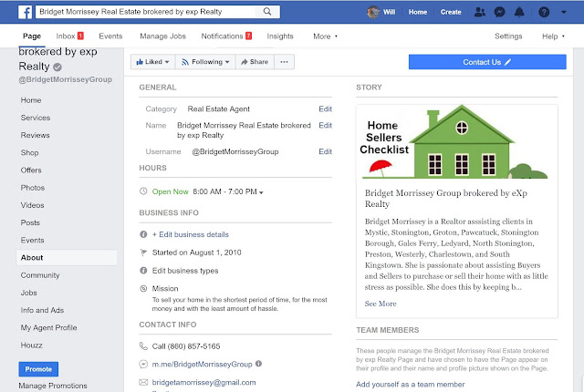Click Add yourself as a team member

pyautogui.click(x=410, y=384)
